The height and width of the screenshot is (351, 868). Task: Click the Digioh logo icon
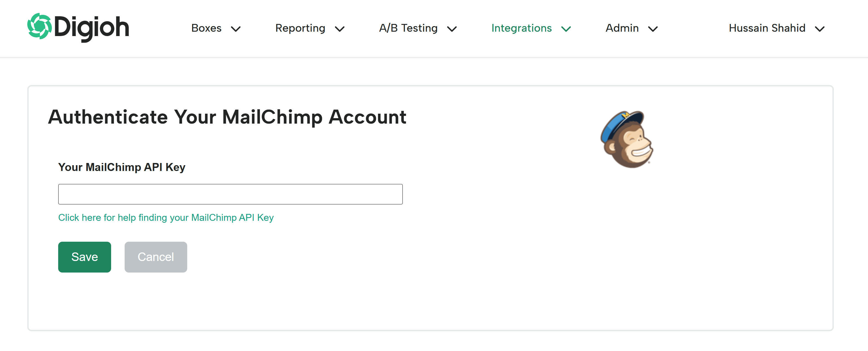[x=39, y=26]
